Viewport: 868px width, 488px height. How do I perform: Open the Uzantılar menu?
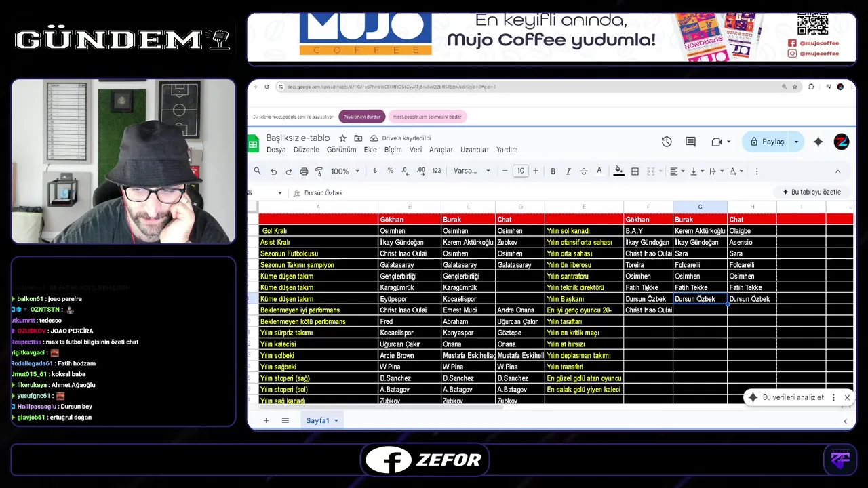coord(475,150)
